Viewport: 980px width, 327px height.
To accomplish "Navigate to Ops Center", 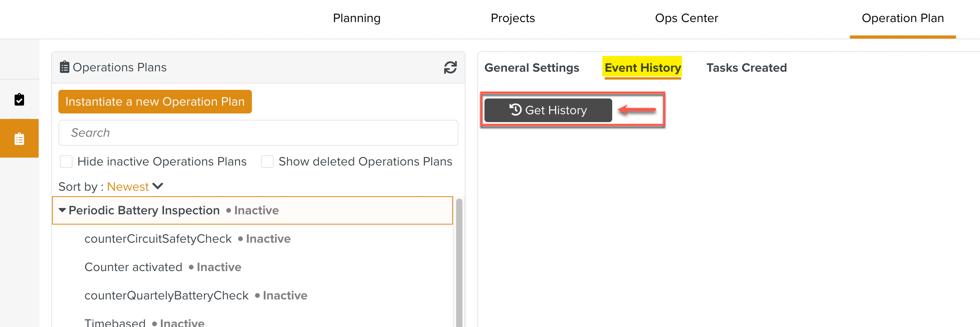I will tap(686, 18).
